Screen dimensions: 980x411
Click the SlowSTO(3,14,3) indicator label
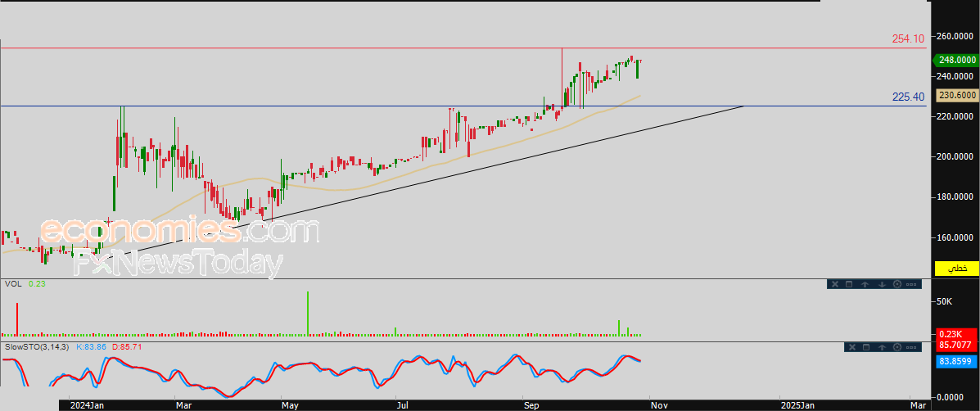pyautogui.click(x=38, y=346)
